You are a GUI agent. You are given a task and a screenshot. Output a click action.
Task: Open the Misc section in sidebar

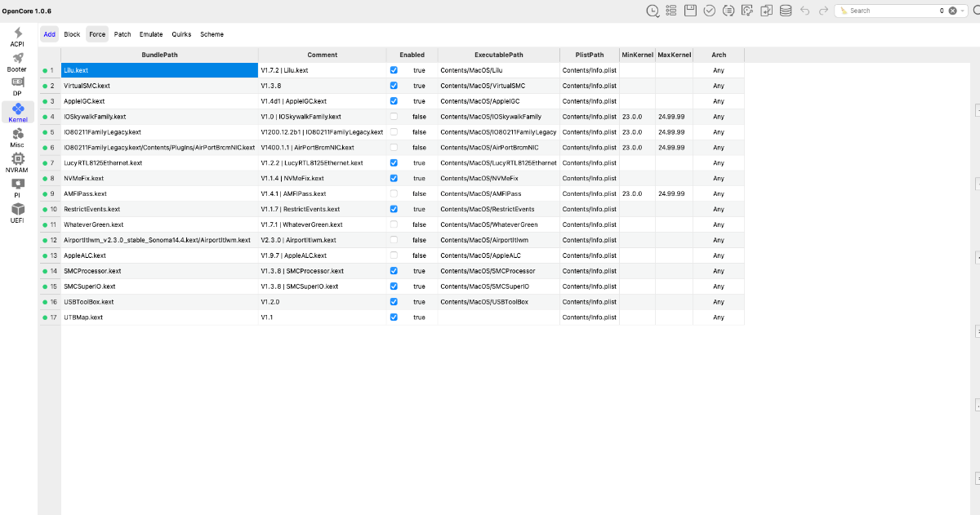17,138
